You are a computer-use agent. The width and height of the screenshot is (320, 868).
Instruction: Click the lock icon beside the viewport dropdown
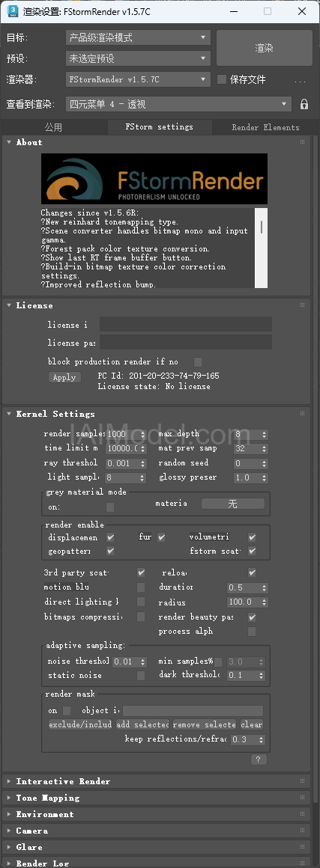point(304,104)
